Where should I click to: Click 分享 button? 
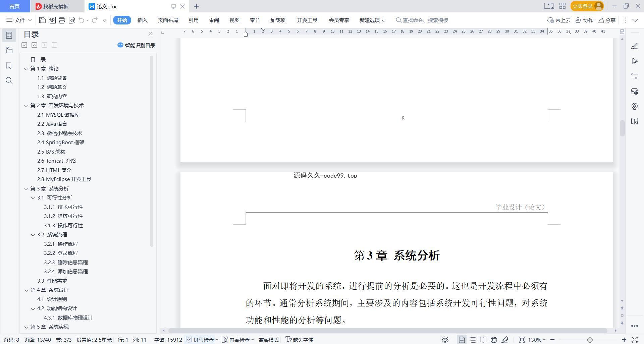(x=607, y=20)
